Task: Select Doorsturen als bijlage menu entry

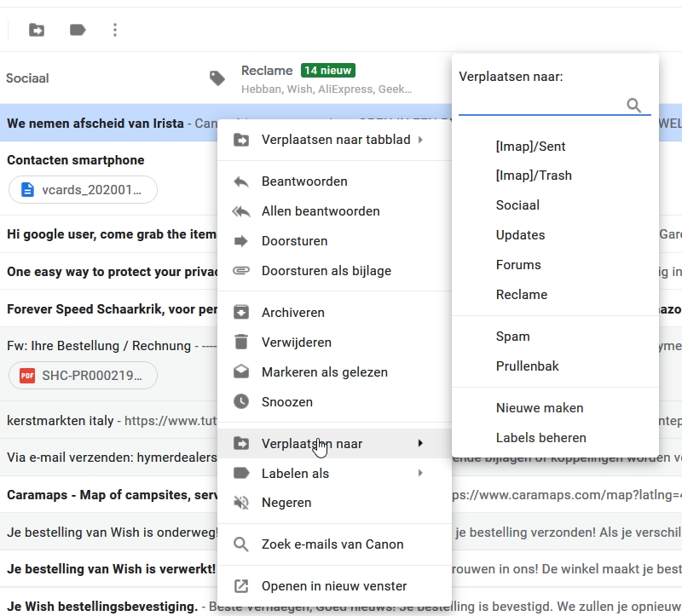Action: pos(326,271)
